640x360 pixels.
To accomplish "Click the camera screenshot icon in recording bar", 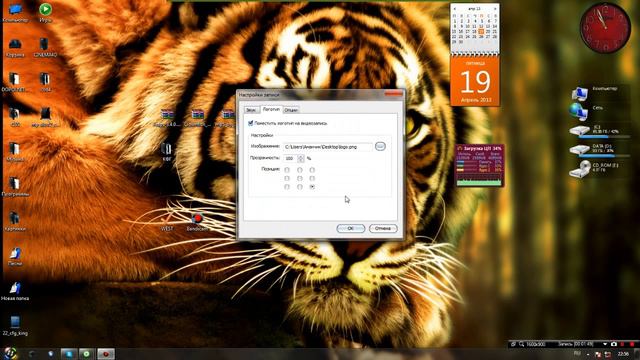I will coord(613,344).
